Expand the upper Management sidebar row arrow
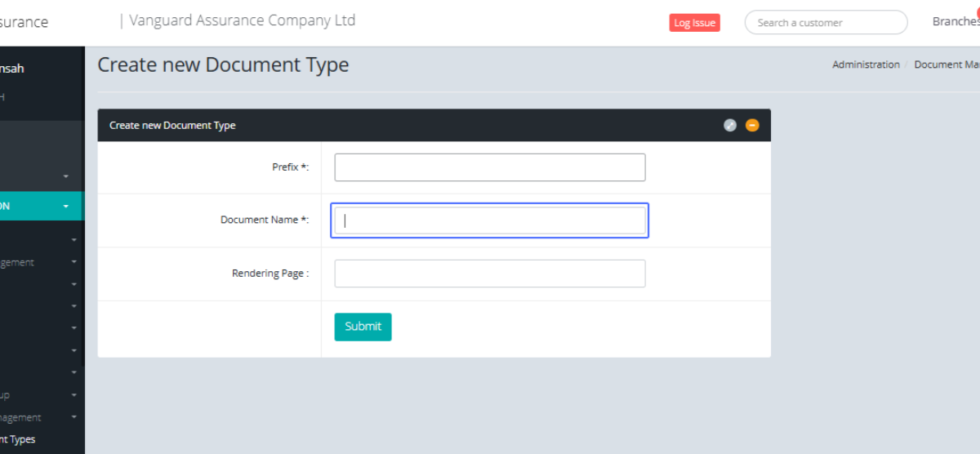Viewport: 980px width, 454px height. point(73,262)
